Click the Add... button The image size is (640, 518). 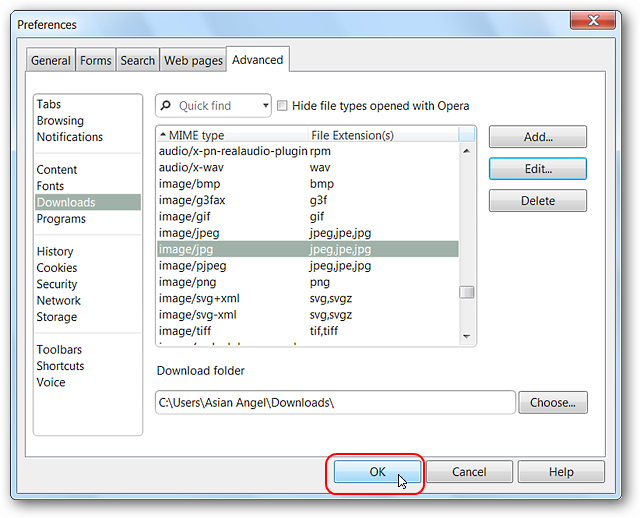(x=537, y=137)
